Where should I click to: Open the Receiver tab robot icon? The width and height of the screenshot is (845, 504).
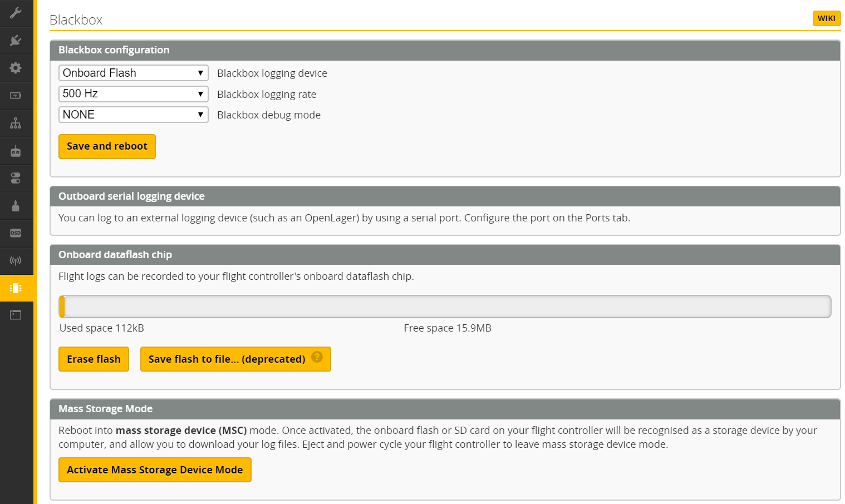(16, 151)
